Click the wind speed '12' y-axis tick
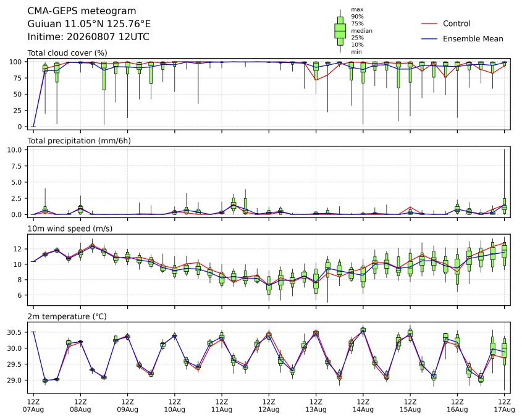522x420 pixels. coord(18,249)
